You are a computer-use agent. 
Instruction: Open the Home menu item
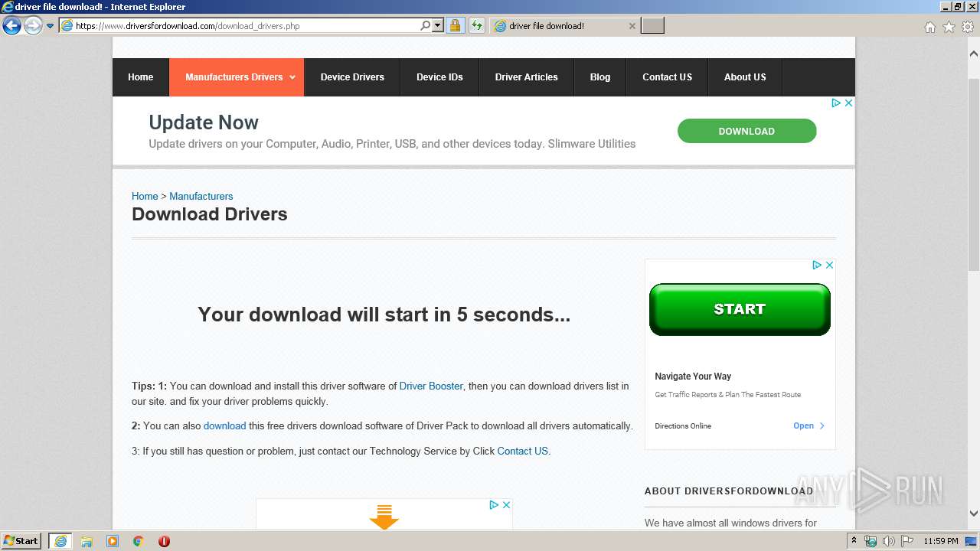pyautogui.click(x=140, y=77)
